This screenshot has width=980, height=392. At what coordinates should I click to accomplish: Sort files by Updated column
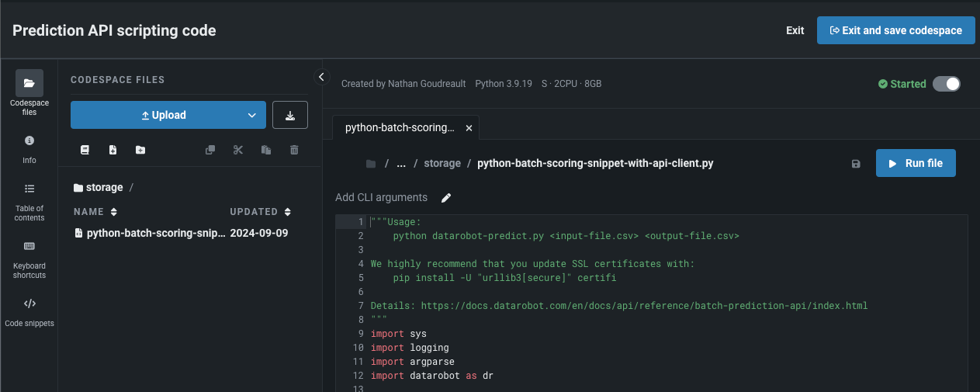pos(260,212)
